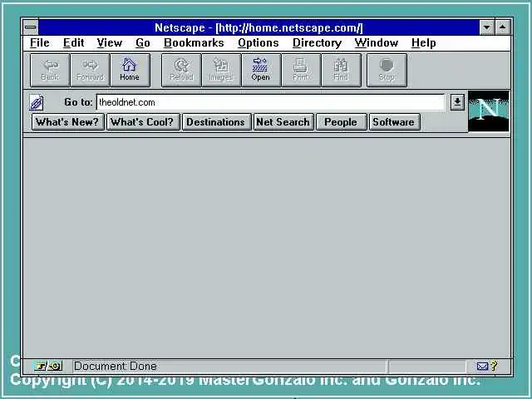This screenshot has height=399, width=532.
Task: Open the View menu
Action: [x=109, y=42]
